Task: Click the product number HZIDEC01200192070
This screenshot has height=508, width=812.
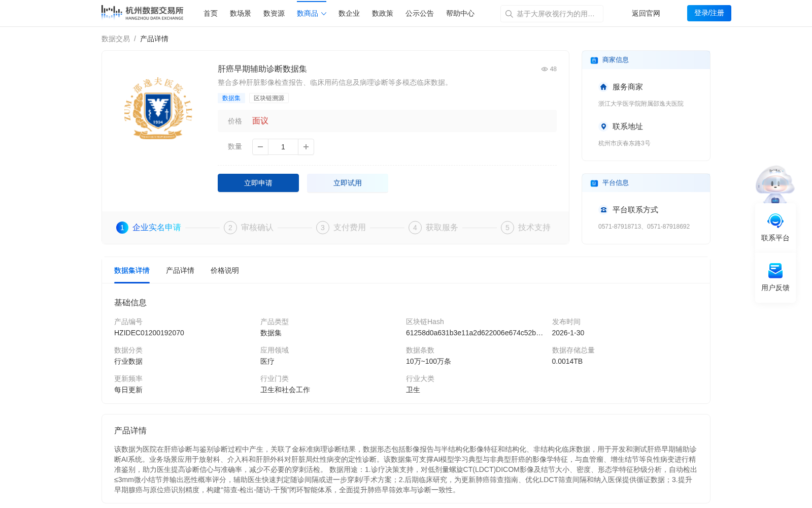Action: pyautogui.click(x=149, y=333)
